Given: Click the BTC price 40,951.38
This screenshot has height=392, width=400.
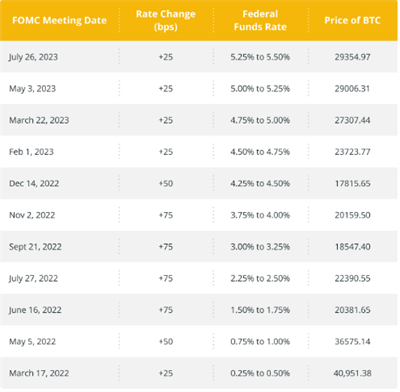Looking at the screenshot, I should [x=352, y=373].
